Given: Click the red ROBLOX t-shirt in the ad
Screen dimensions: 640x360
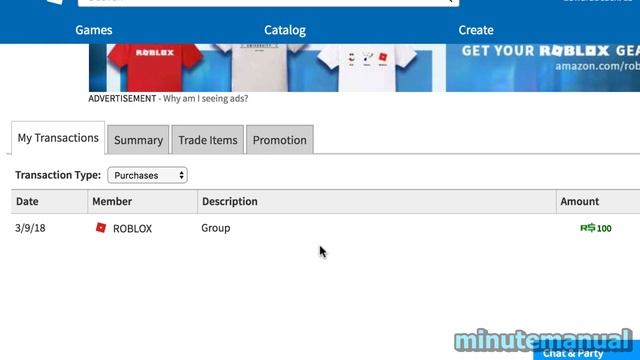Looking at the screenshot, I should (x=155, y=68).
